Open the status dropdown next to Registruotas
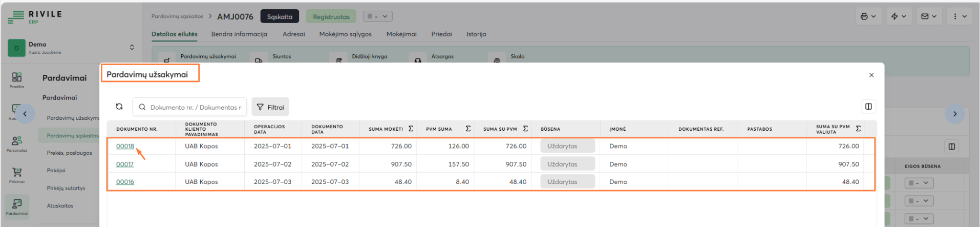Image resolution: width=980 pixels, height=227 pixels. point(377,16)
